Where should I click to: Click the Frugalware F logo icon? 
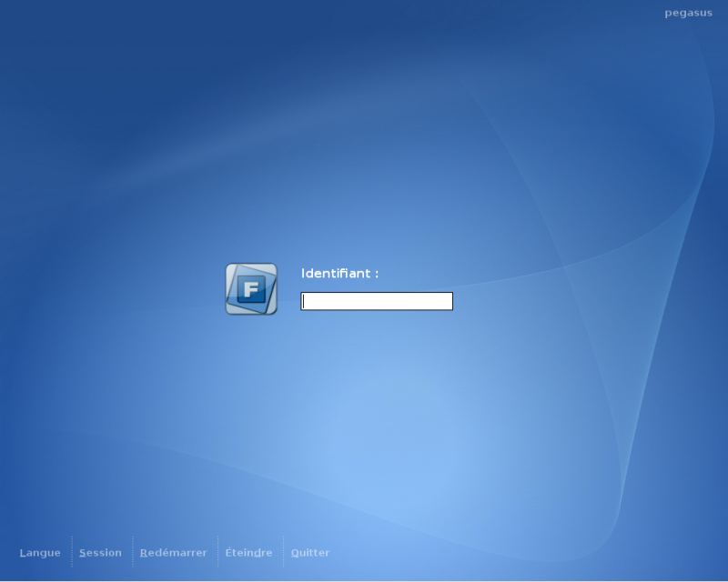251,289
